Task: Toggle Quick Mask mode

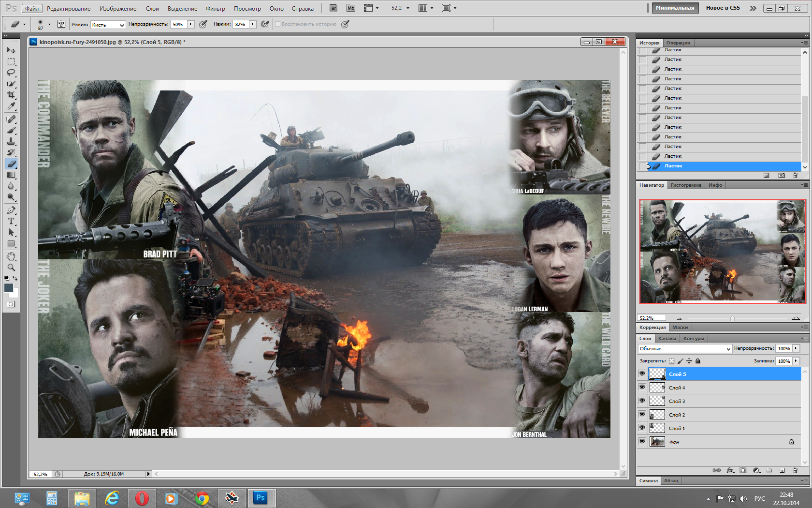Action: click(11, 304)
